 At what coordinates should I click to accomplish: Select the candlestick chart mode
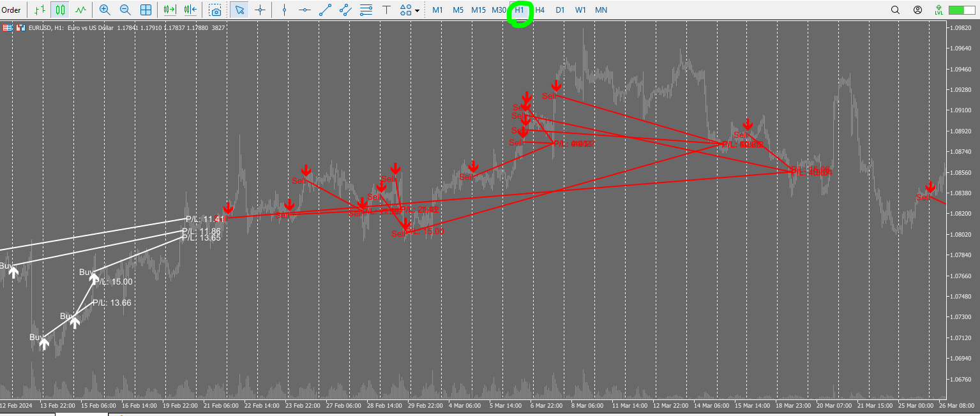click(59, 10)
